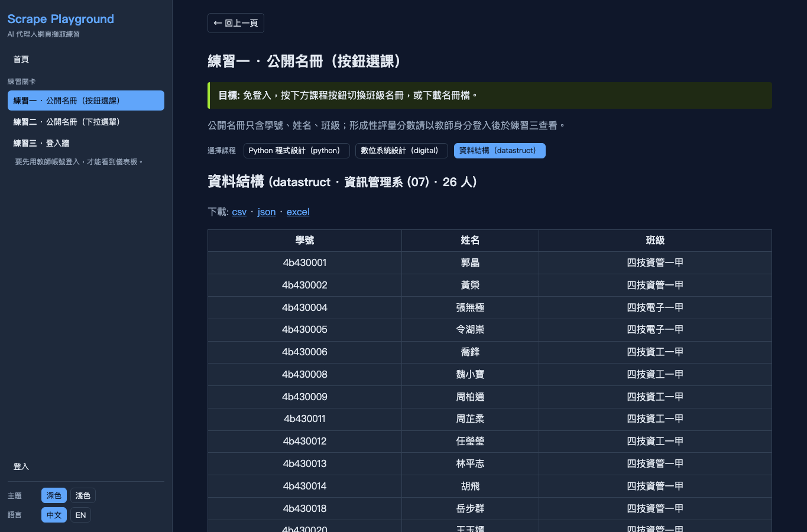Download the roster as csv
807x532 pixels.
(x=239, y=212)
